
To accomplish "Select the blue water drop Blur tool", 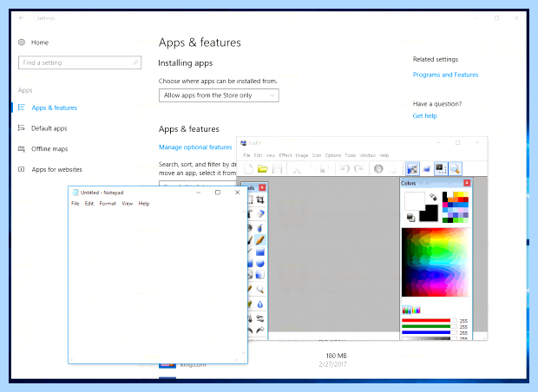I will [260, 304].
